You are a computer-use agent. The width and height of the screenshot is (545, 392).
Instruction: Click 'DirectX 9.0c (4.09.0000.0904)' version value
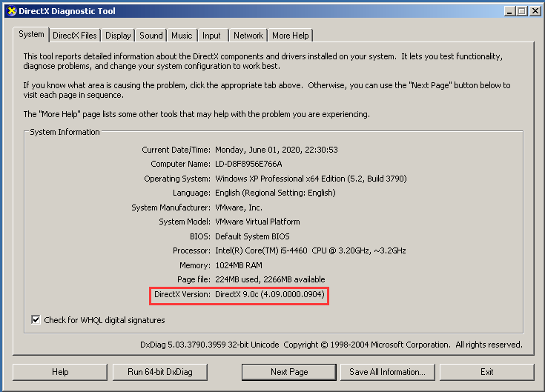(270, 294)
